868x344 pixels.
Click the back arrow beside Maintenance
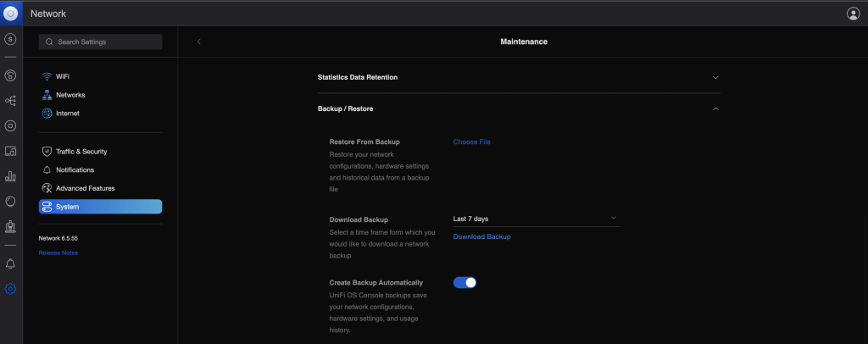(198, 42)
